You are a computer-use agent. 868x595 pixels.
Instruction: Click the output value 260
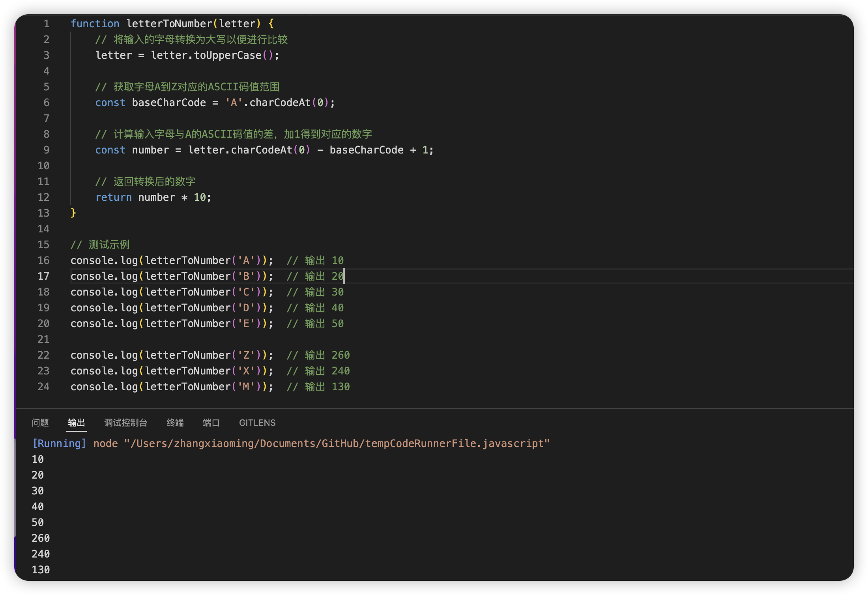point(41,538)
